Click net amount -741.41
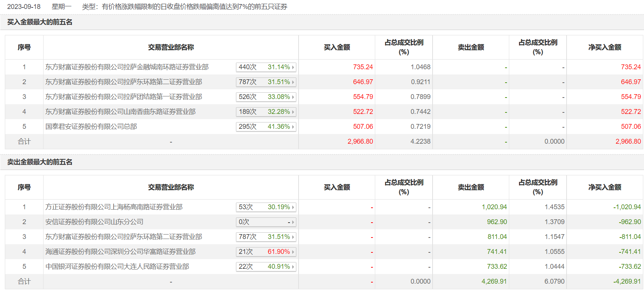 [x=630, y=252]
